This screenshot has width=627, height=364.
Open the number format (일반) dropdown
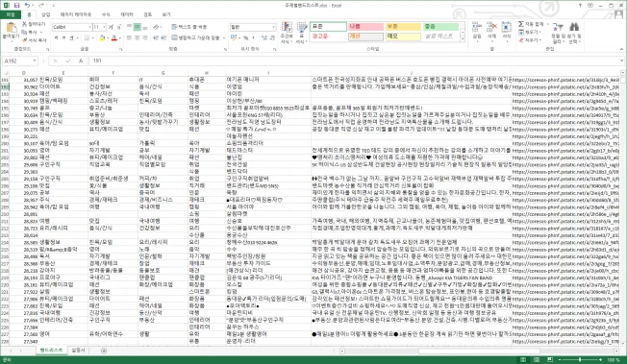pos(273,27)
